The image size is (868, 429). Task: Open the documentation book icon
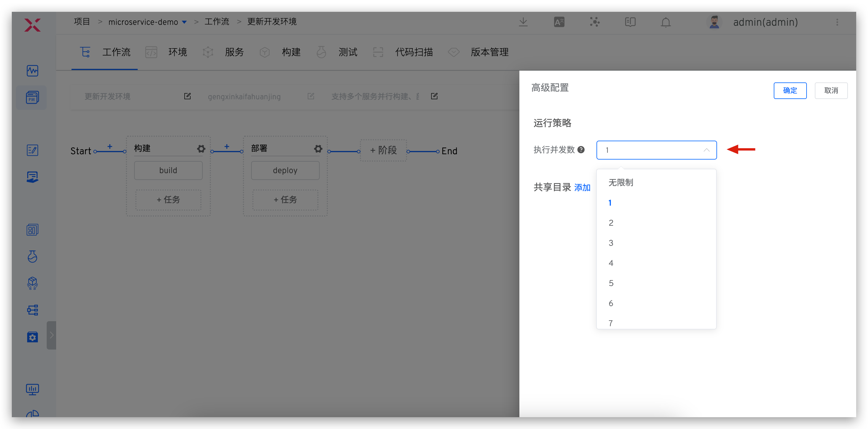(630, 22)
